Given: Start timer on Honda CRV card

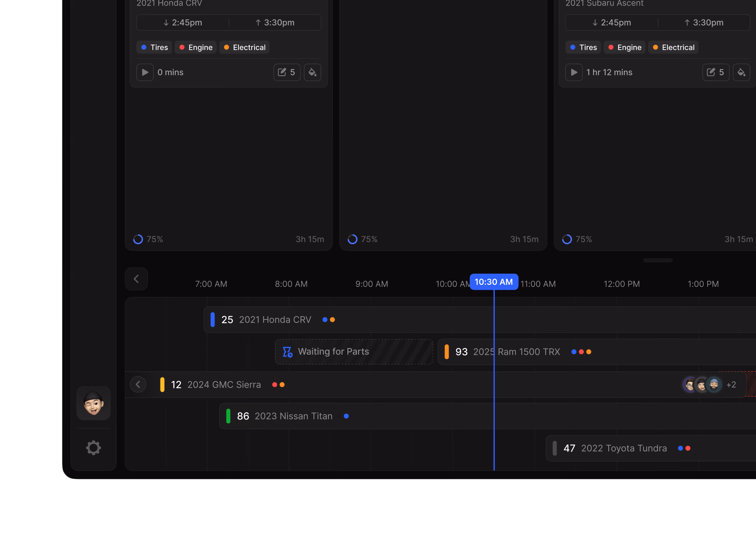Looking at the screenshot, I should click(x=145, y=72).
